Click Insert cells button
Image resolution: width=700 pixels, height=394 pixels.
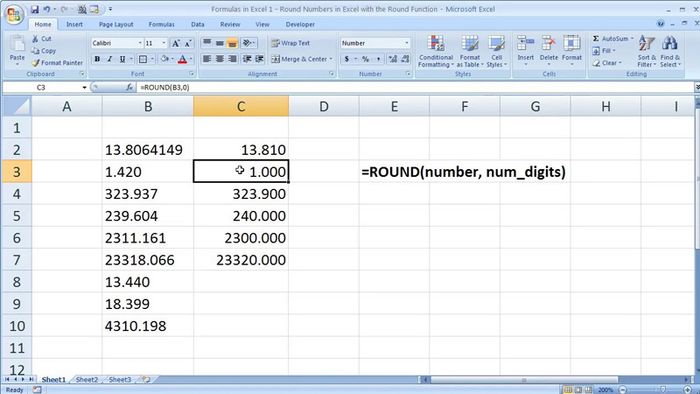525,51
